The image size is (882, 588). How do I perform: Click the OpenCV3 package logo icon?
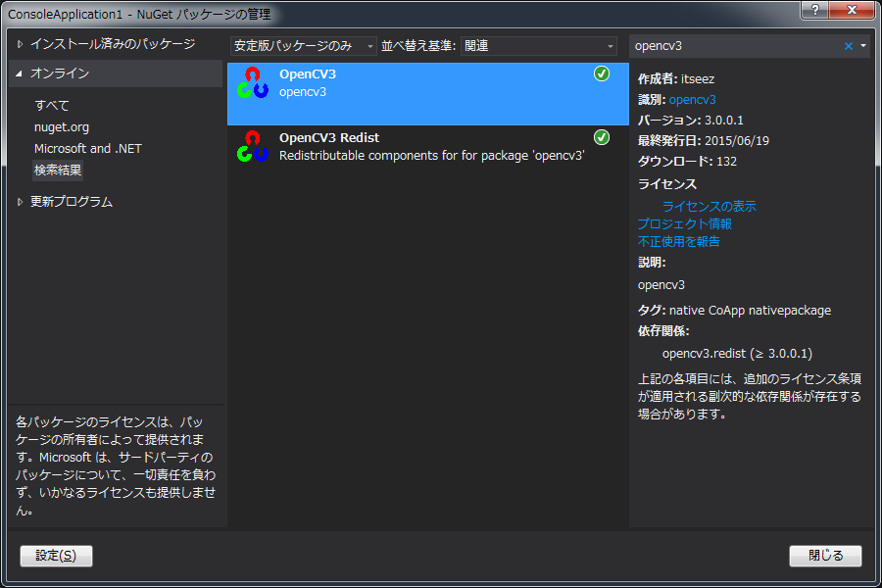(x=252, y=82)
